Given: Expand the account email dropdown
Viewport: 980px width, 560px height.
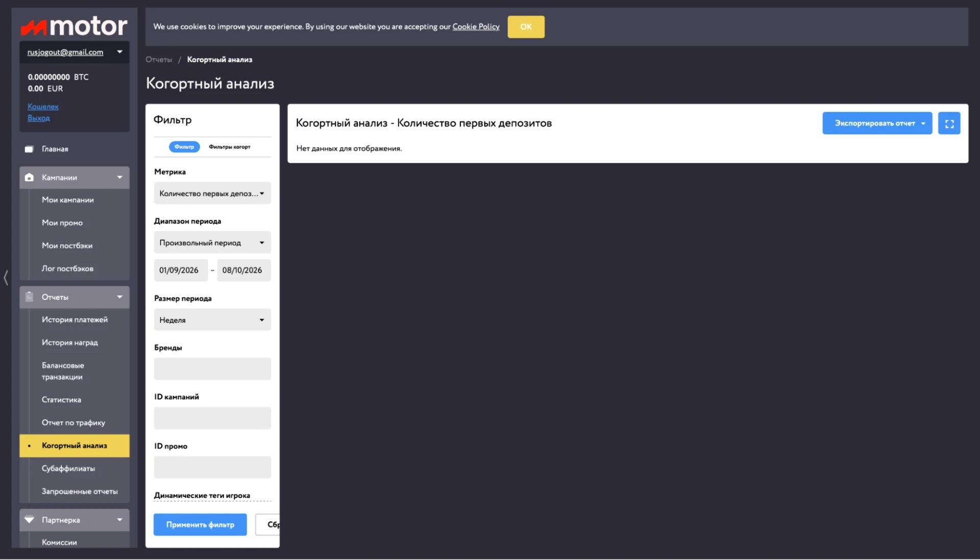Looking at the screenshot, I should tap(119, 52).
